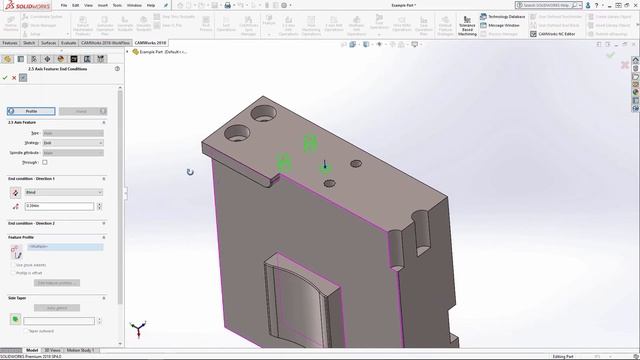This screenshot has width=640, height=360.
Task: Switch to the Model bottom tab
Action: pos(32,350)
